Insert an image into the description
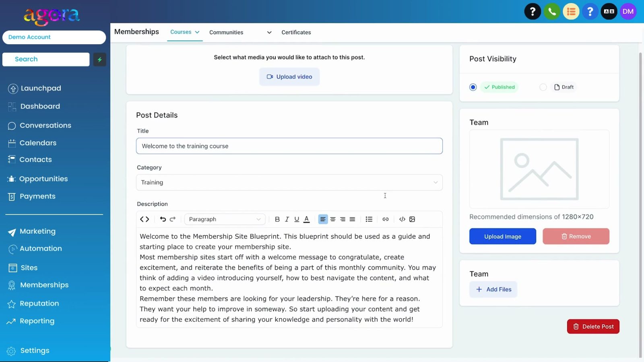Image resolution: width=644 pixels, height=362 pixels. [x=412, y=219]
